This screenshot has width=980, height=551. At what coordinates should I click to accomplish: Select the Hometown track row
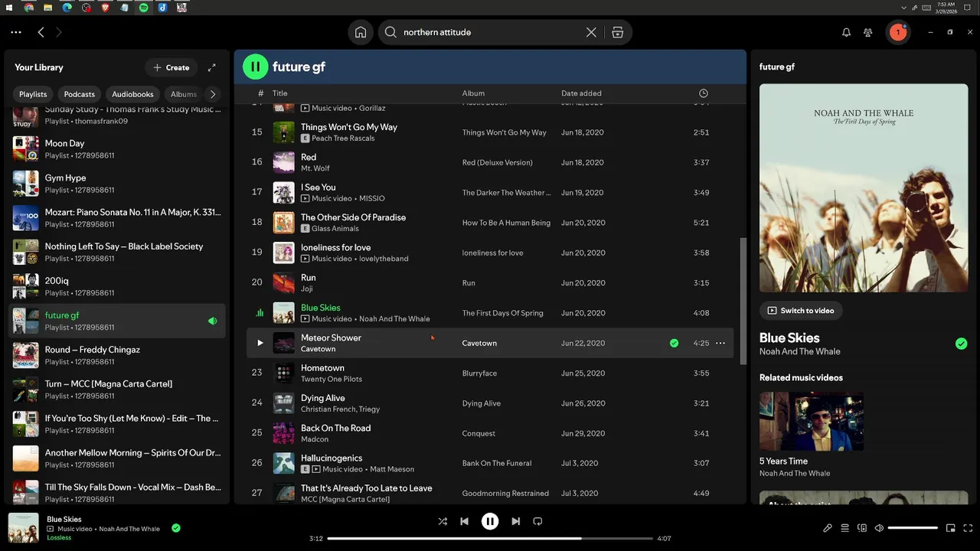click(490, 373)
